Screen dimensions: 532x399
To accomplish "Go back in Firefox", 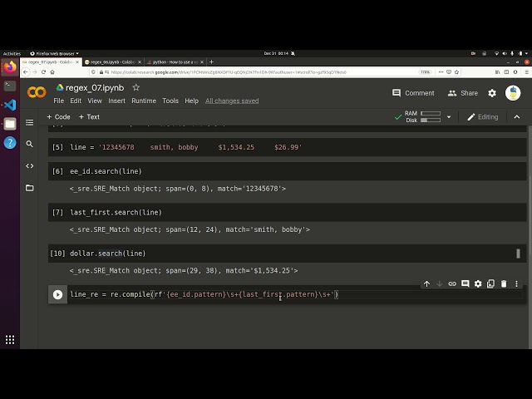I will [26, 72].
